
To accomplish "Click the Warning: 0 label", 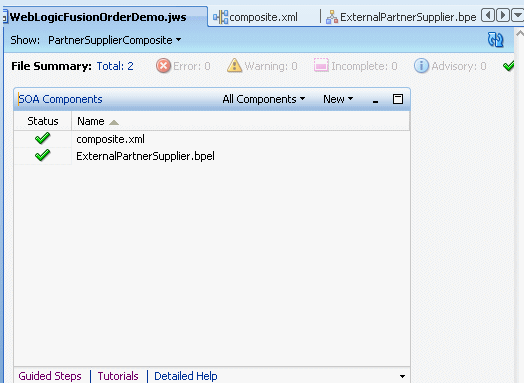I will [271, 66].
